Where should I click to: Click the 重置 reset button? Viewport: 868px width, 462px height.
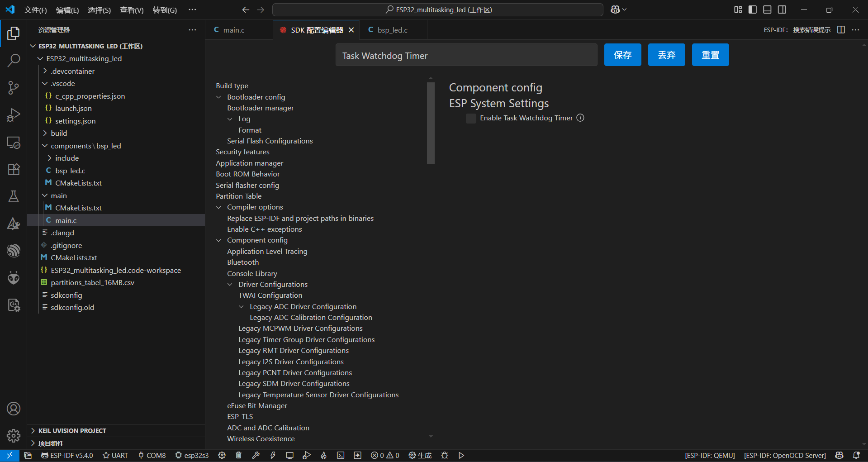point(710,55)
